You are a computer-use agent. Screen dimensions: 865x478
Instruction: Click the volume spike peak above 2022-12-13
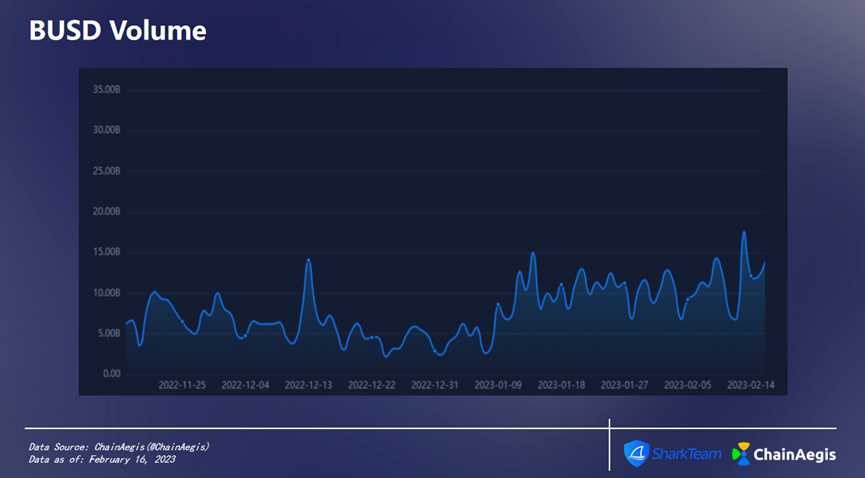point(308,260)
